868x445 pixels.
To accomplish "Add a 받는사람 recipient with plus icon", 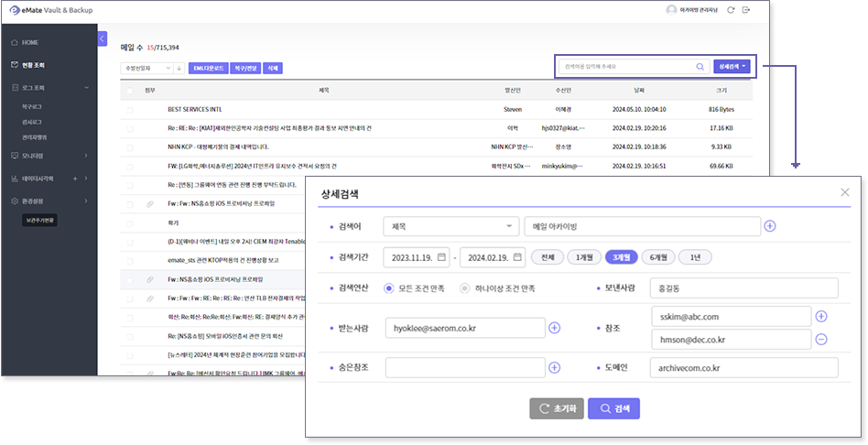I will [554, 328].
